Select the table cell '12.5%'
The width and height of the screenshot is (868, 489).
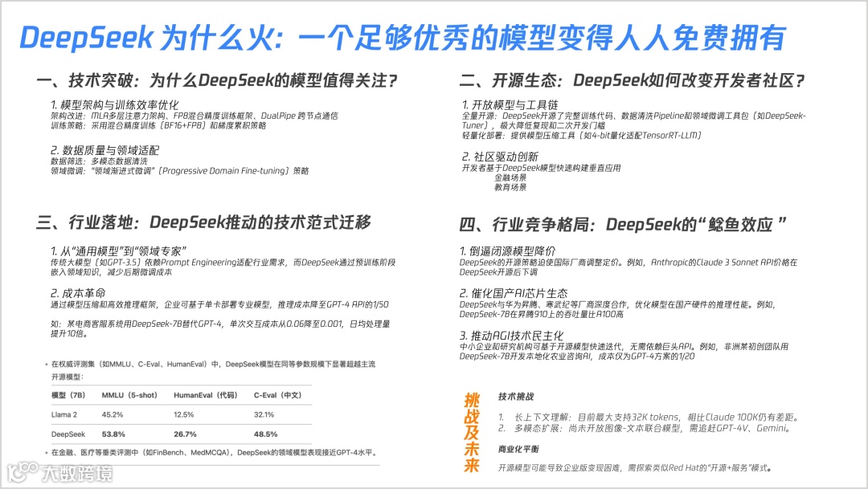(x=184, y=414)
